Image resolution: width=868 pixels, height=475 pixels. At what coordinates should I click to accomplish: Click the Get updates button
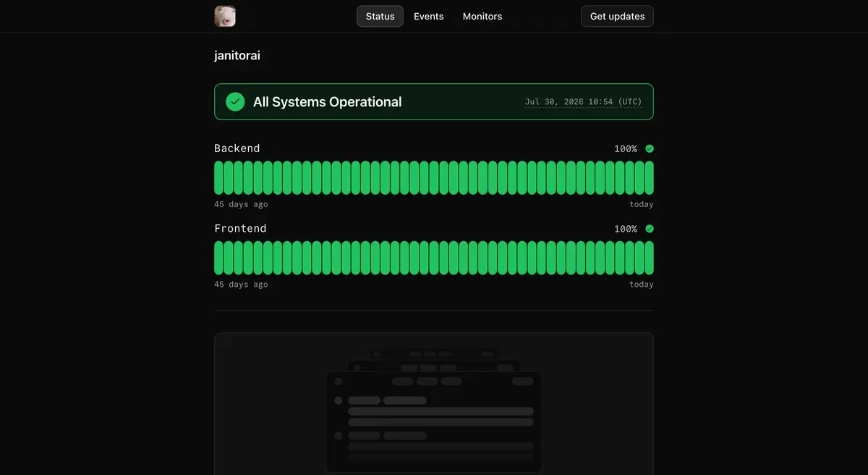[617, 16]
